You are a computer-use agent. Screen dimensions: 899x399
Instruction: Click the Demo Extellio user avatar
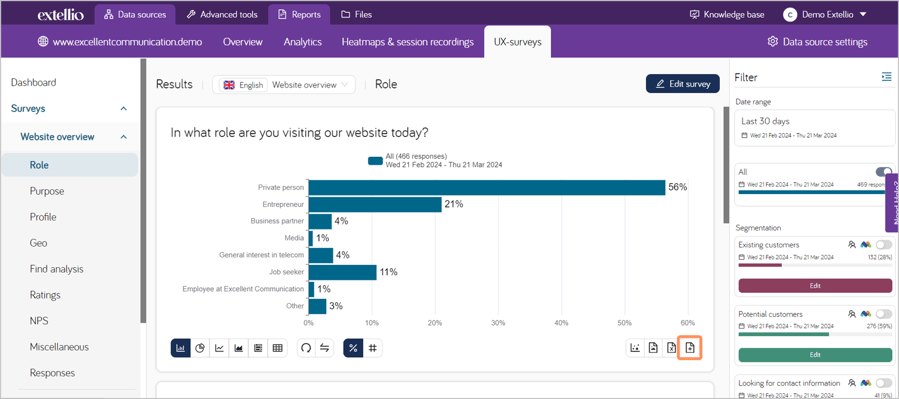[791, 15]
